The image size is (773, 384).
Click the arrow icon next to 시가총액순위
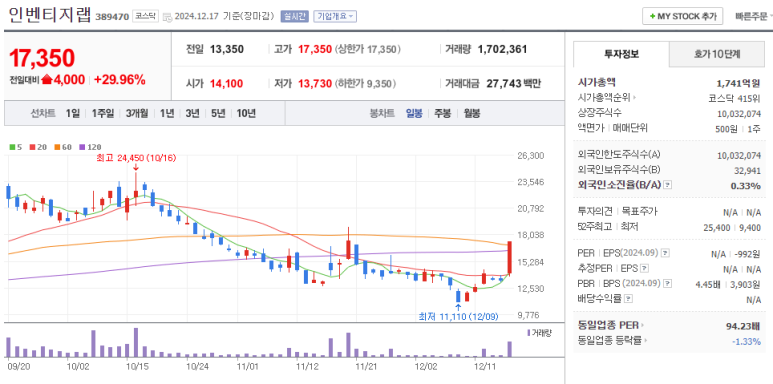[634, 98]
